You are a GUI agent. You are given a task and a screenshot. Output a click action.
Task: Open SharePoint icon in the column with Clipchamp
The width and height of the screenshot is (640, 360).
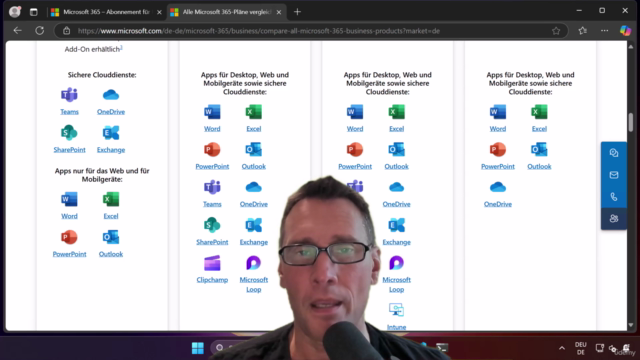point(212,225)
